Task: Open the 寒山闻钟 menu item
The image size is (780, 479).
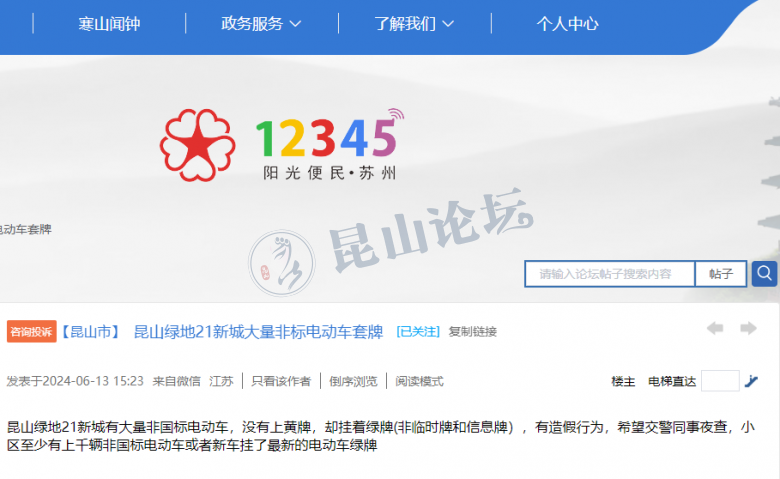Action: 109,23
